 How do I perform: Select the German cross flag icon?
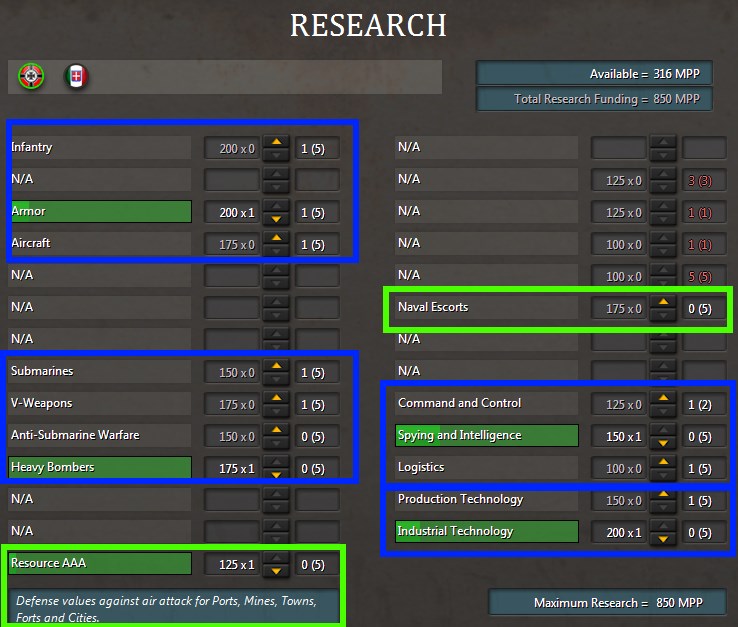pyautogui.click(x=31, y=76)
